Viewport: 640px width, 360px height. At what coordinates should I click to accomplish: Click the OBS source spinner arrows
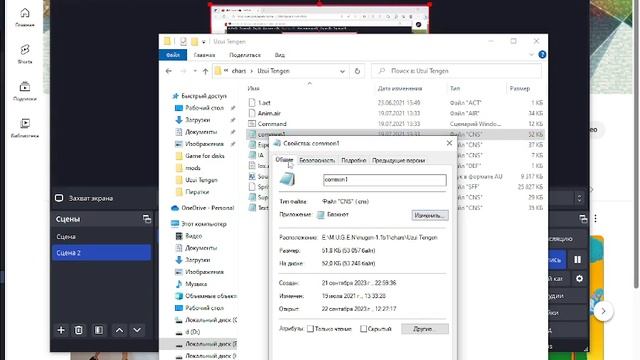click(x=579, y=198)
